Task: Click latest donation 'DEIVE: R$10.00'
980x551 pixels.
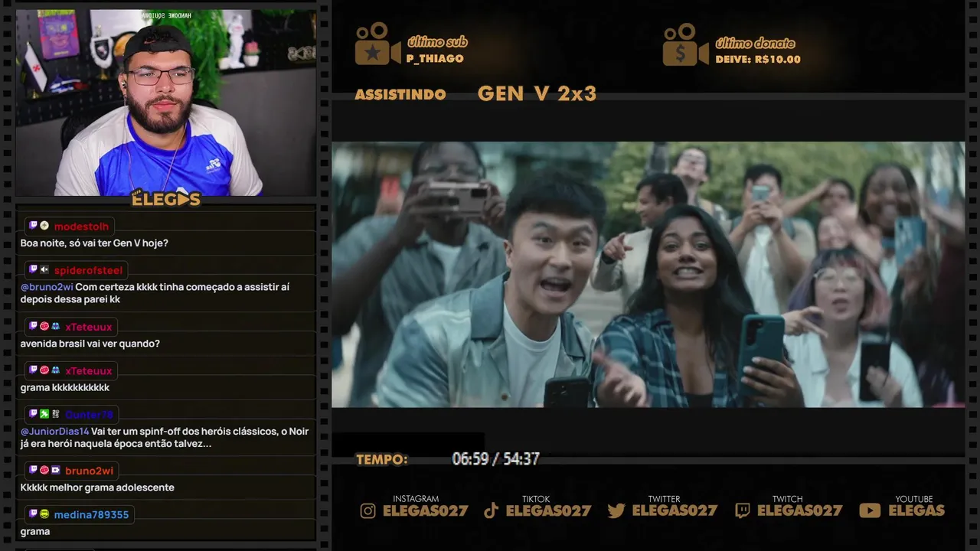Action: coord(758,60)
